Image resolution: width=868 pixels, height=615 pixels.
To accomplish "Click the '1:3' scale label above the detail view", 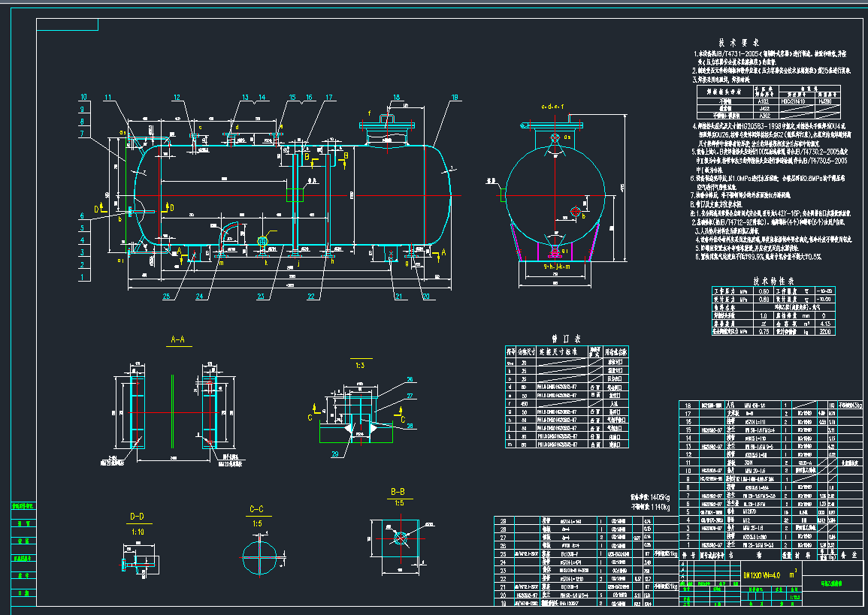I will pyautogui.click(x=360, y=366).
